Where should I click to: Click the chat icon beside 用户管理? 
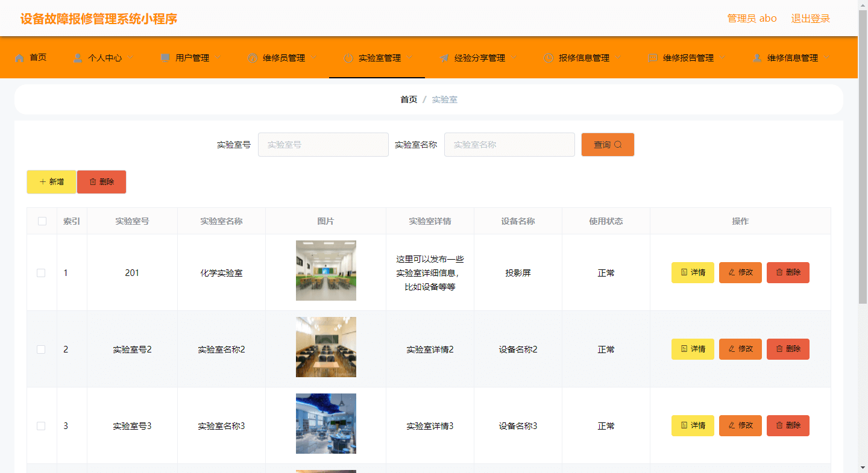tap(164, 58)
